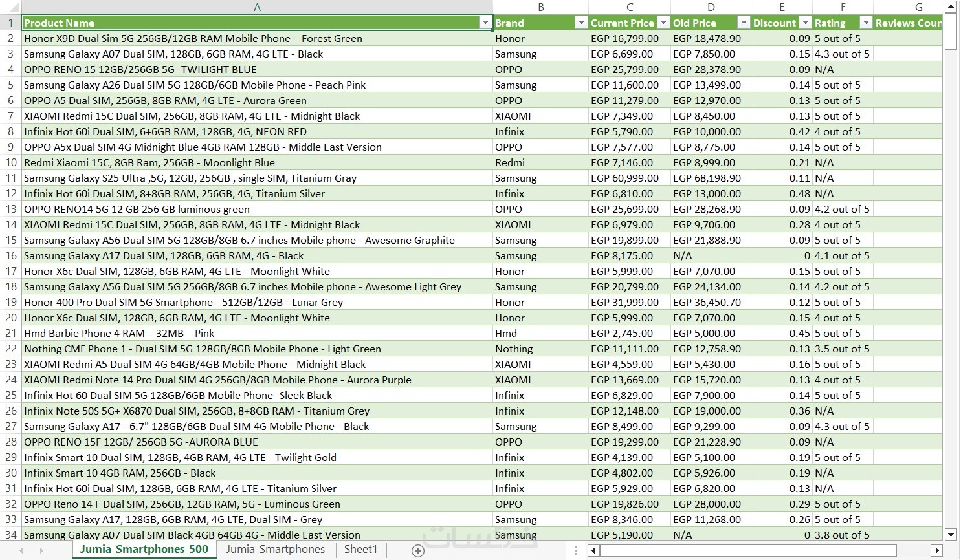The image size is (961, 560).
Task: Click the vertical scrollbar up arrow
Action: point(951,7)
